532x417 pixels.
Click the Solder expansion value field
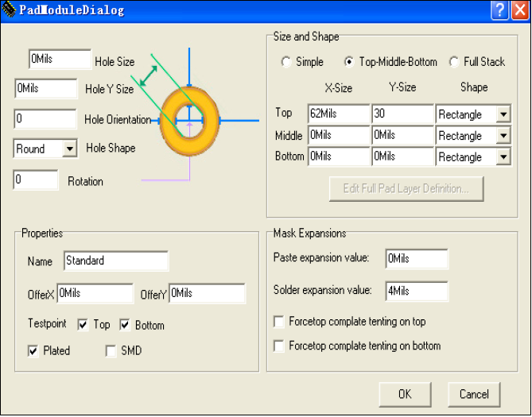416,291
